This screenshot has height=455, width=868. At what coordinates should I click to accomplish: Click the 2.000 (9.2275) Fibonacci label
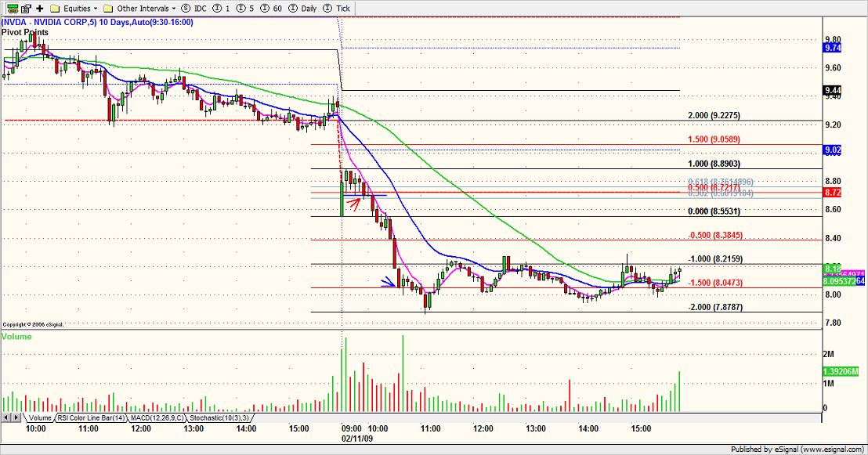point(714,115)
